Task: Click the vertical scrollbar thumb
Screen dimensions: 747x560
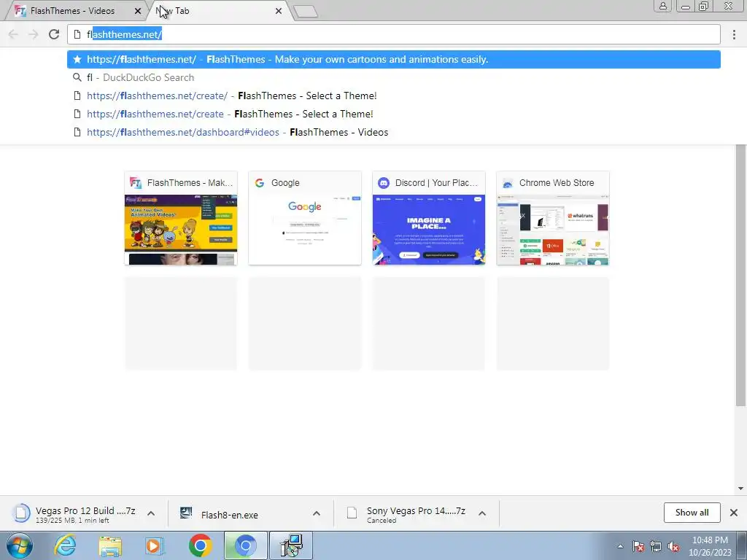Action: [740, 275]
